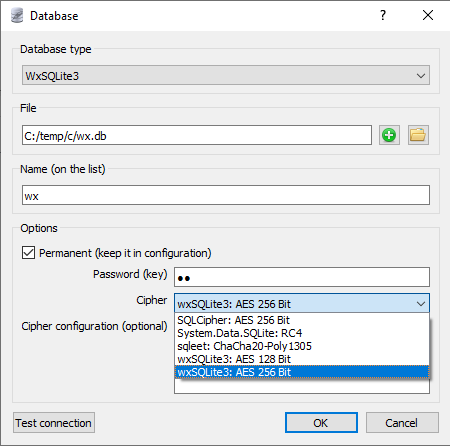Click the question mark help button

click(x=383, y=15)
